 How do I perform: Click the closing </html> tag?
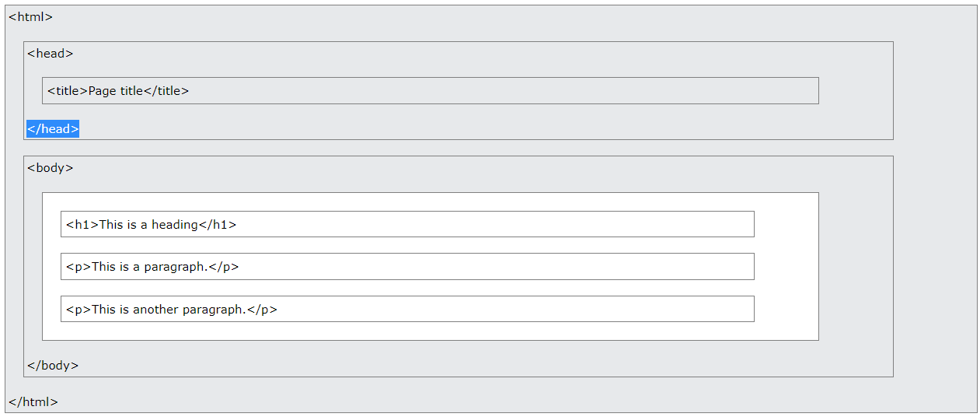tap(33, 402)
